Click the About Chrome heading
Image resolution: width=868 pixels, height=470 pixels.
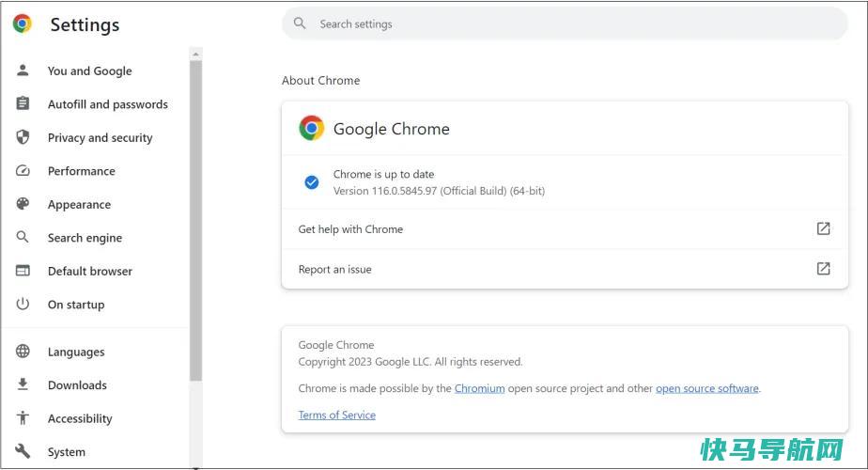point(320,80)
